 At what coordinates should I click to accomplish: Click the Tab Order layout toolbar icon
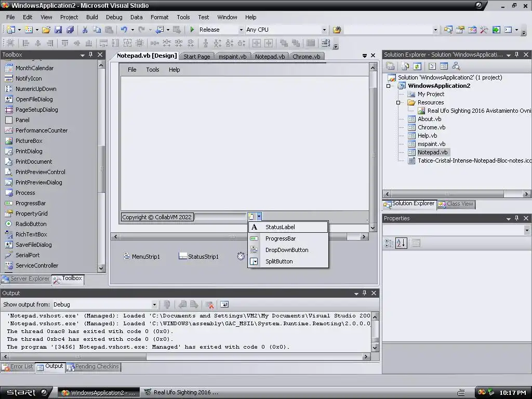point(326,43)
